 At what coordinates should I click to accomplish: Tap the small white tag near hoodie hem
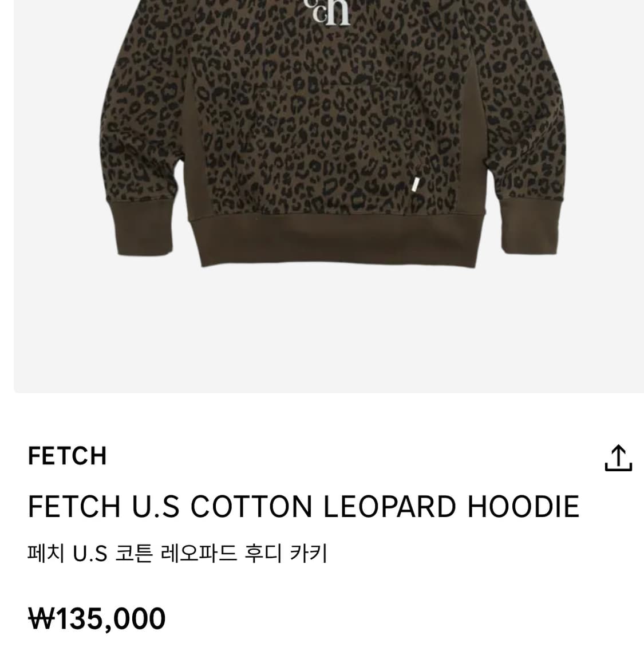point(416,184)
